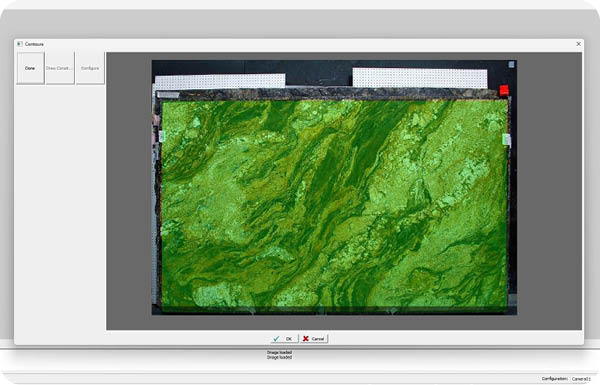Click the green highlighted slab contour region

click(x=335, y=204)
